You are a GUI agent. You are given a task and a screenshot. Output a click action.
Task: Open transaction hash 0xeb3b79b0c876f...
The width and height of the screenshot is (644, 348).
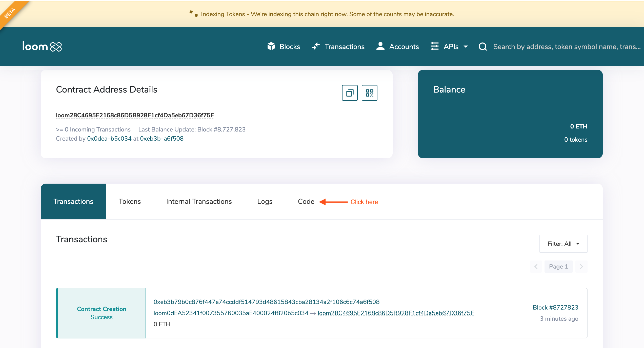tap(267, 302)
